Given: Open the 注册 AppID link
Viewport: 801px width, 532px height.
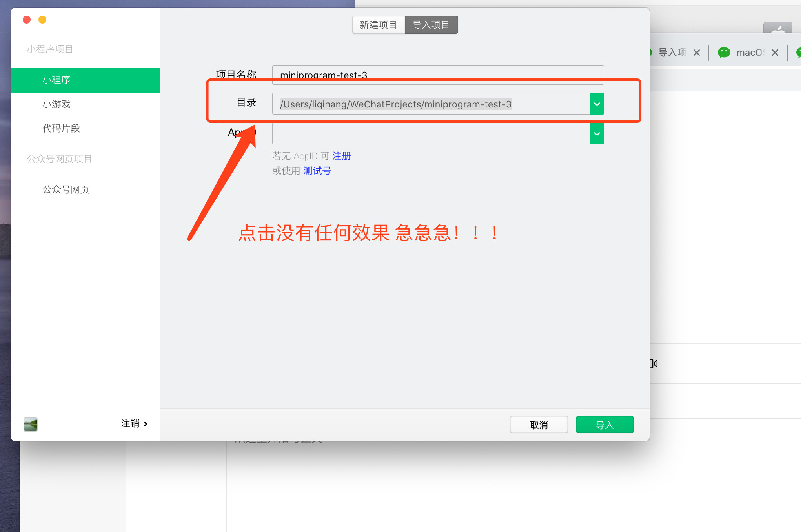Looking at the screenshot, I should [341, 156].
